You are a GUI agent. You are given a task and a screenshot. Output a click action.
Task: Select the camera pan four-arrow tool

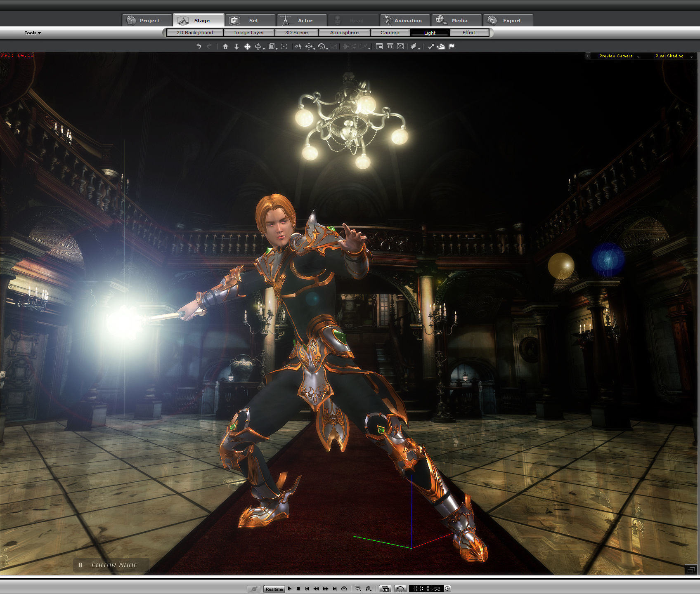pyautogui.click(x=247, y=47)
